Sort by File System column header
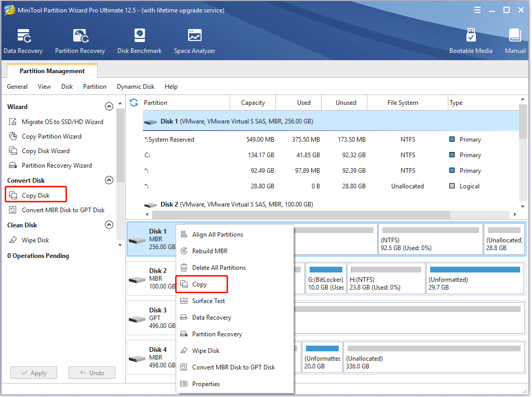Image resolution: width=532 pixels, height=397 pixels. point(407,102)
